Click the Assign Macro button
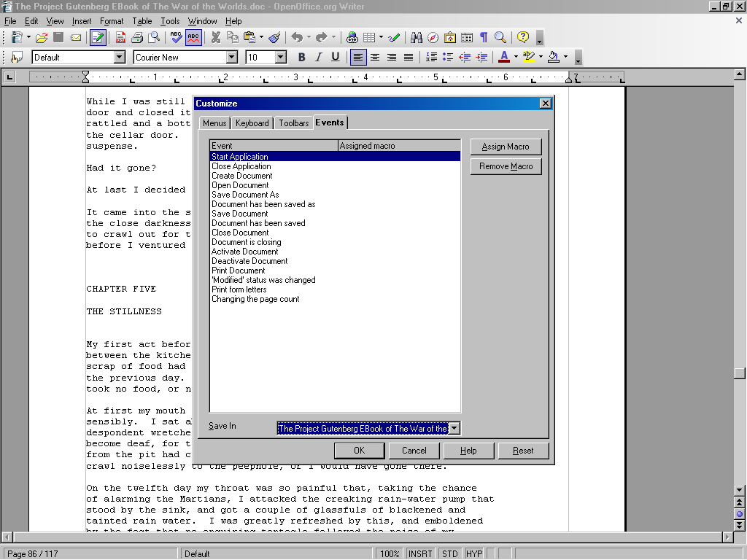 [x=506, y=147]
